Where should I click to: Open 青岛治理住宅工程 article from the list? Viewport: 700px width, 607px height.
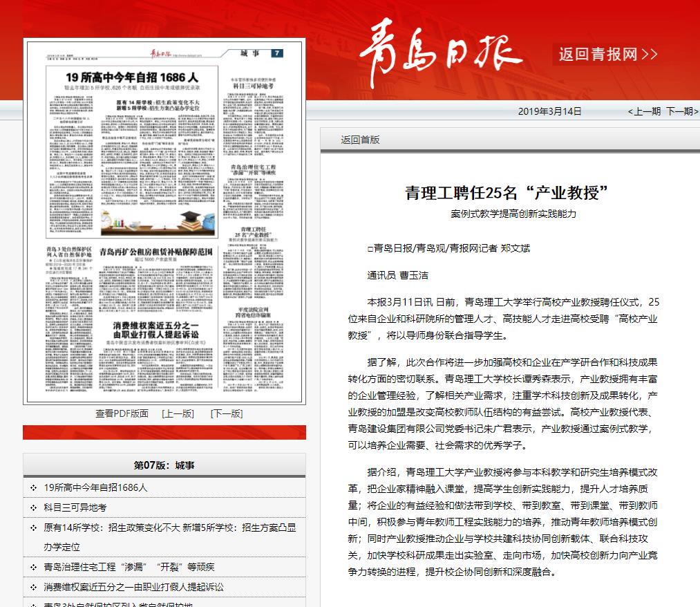pyautogui.click(x=129, y=567)
